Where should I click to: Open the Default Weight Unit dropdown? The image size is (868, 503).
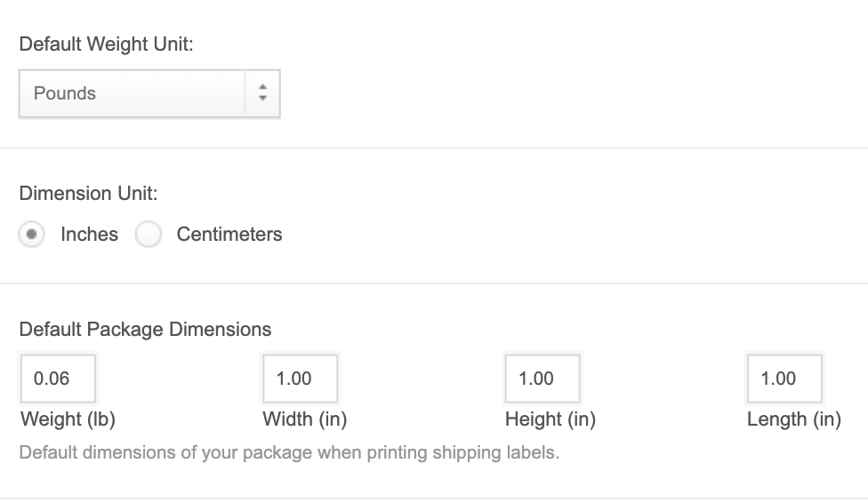click(149, 93)
